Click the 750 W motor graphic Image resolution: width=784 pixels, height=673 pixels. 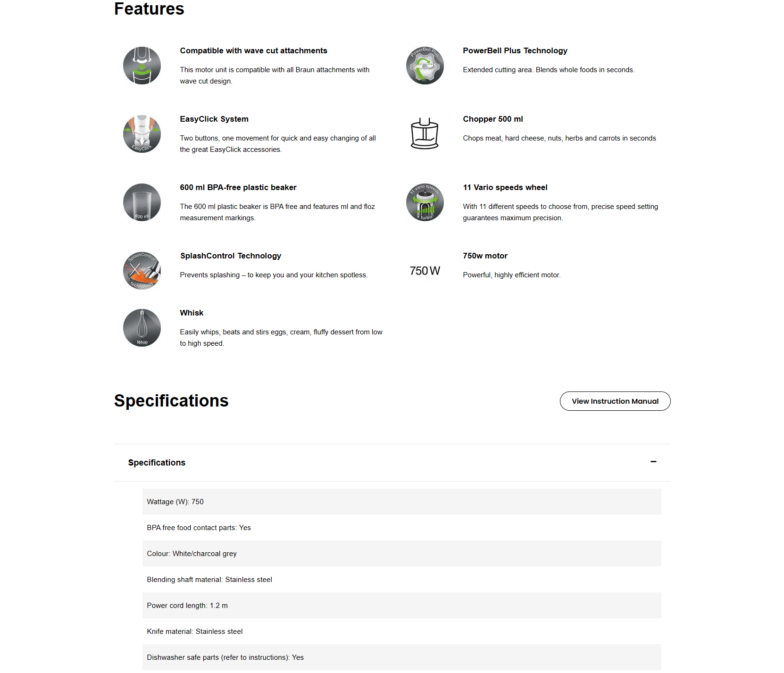(425, 271)
